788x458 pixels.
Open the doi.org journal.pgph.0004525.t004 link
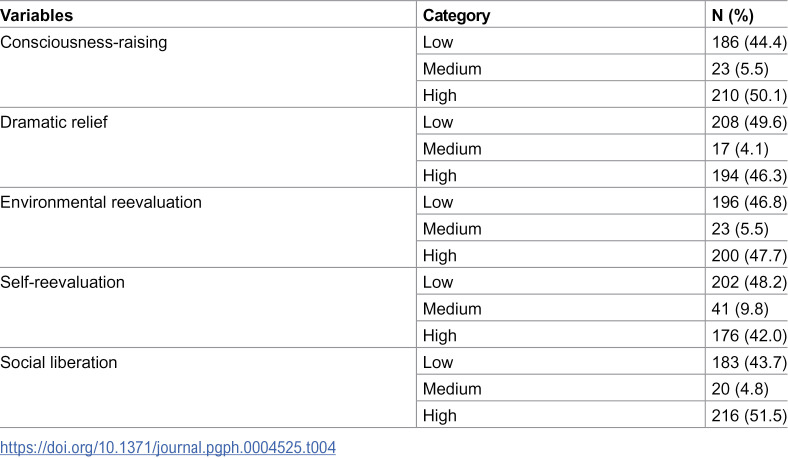(168, 447)
